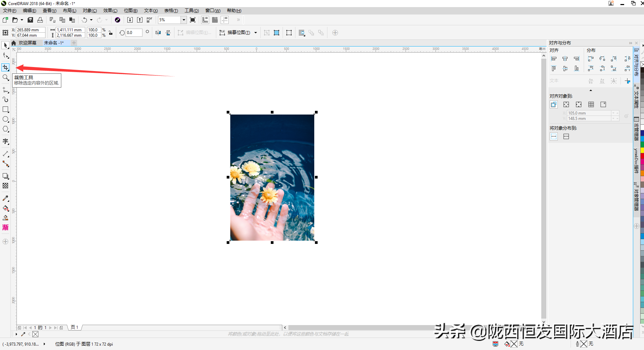This screenshot has height=350, width=644.
Task: Open the 文件 menu
Action: pos(9,10)
